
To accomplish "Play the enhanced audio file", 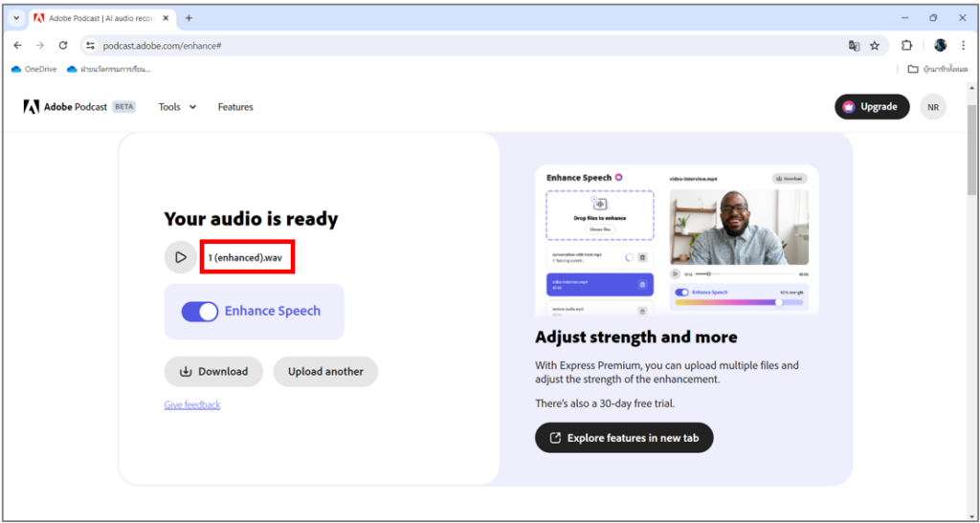I will point(180,257).
